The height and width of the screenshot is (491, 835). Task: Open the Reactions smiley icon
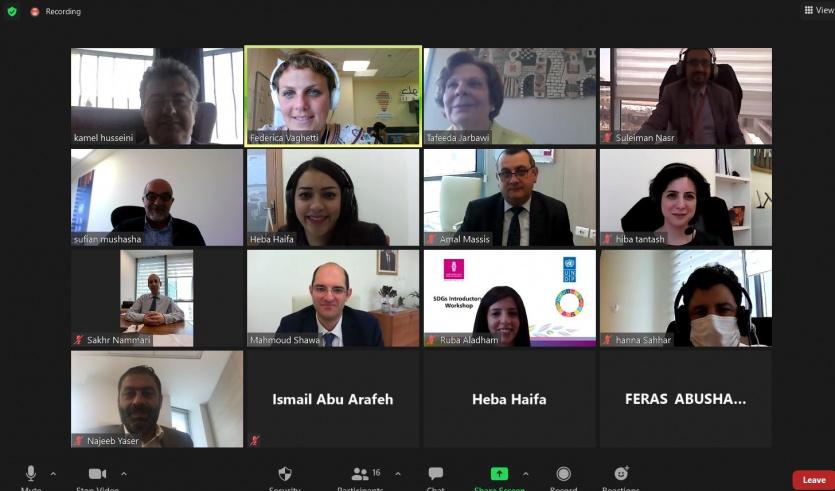click(x=621, y=473)
